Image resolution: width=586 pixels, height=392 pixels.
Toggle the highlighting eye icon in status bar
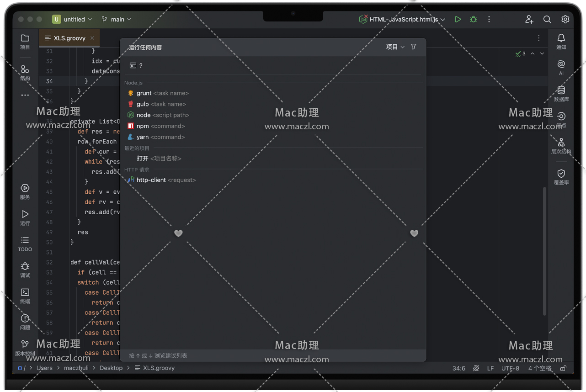point(476,368)
